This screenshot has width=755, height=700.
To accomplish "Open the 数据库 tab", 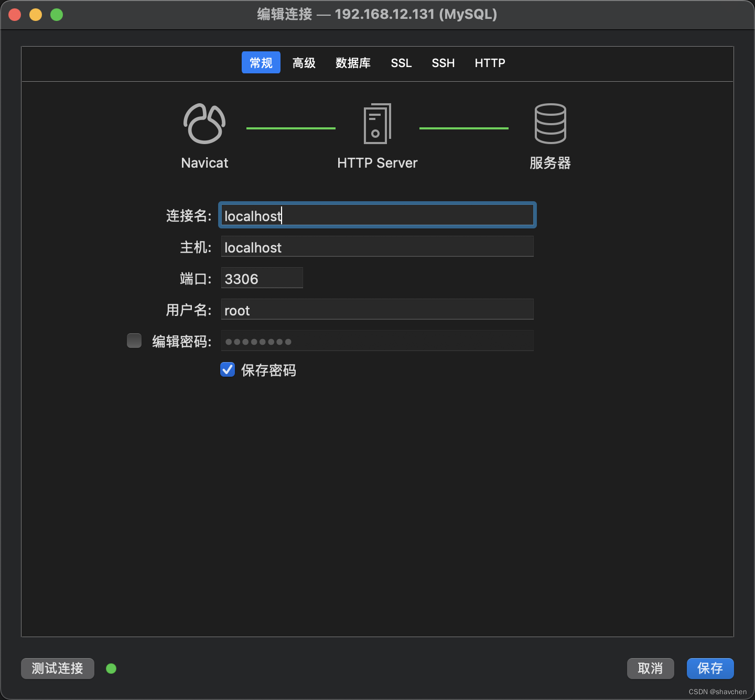I will [353, 63].
